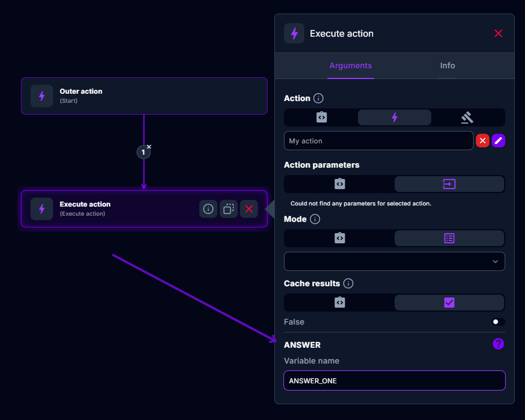Image resolution: width=525 pixels, height=420 pixels.
Task: Switch Cache results to expression input mode
Action: pyautogui.click(x=339, y=303)
